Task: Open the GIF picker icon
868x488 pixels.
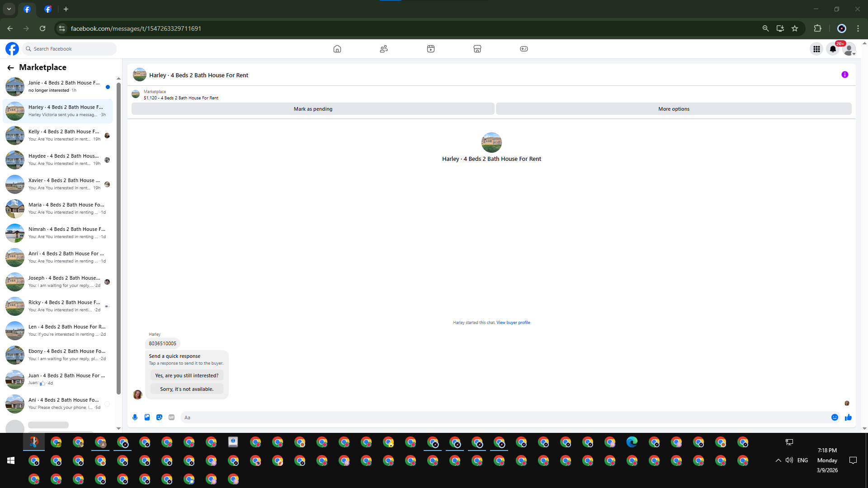Action: [x=171, y=417]
